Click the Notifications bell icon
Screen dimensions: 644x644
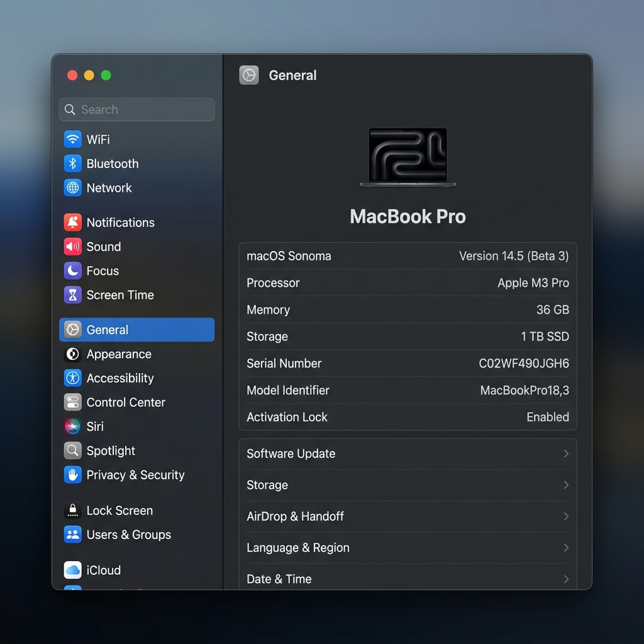coord(73,222)
